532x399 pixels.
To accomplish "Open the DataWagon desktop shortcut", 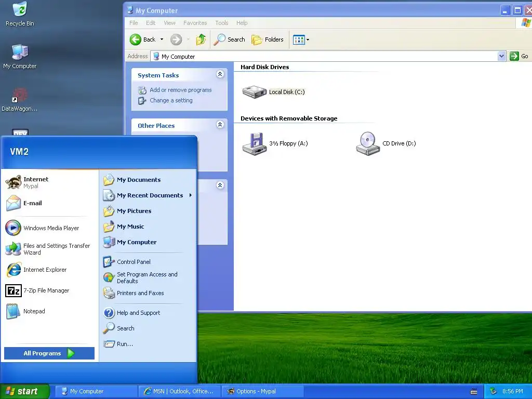I will point(19,99).
